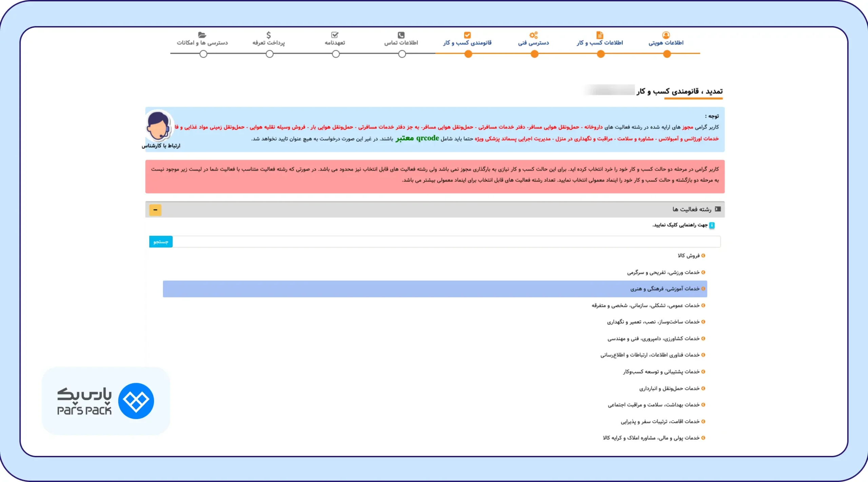The height and width of the screenshot is (482, 868).
Task: Select خدمات کشاورزی، دامپروری، فنی و مهندسی
Action: (653, 338)
